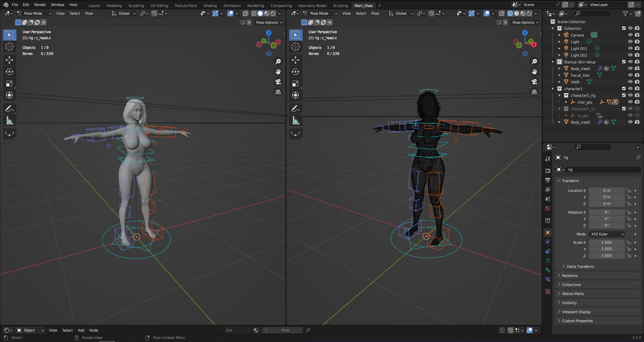
Task: Click the Scale X value field
Action: click(x=606, y=243)
